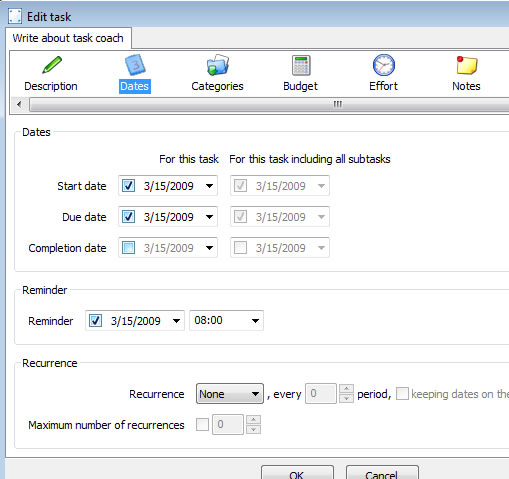Click the Reminder date dropdown arrow
This screenshot has height=479, width=509.
176,321
